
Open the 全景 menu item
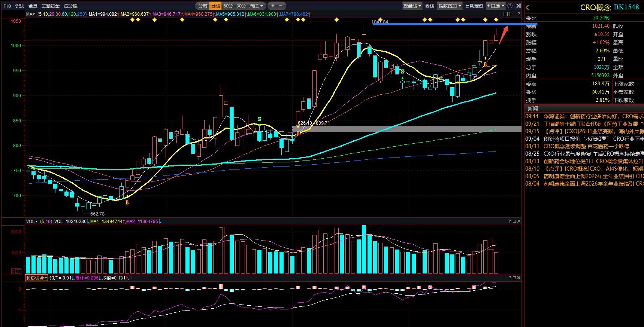(33, 6)
